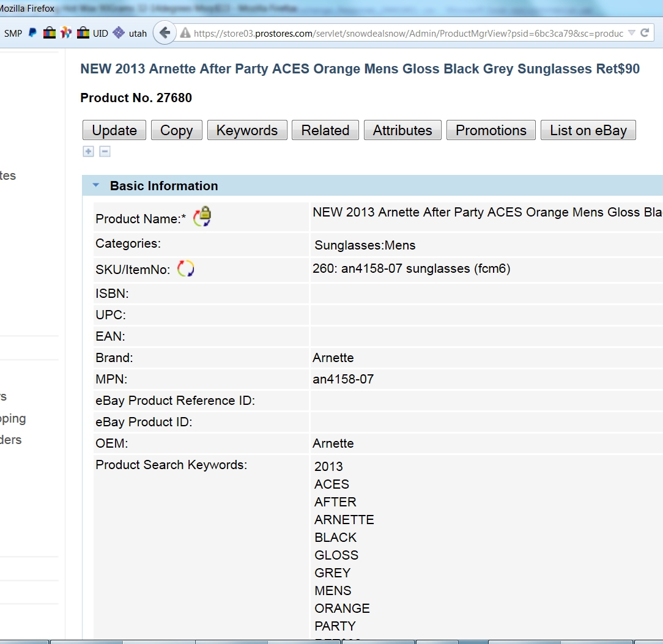Select the keyword GREY

coord(332,573)
